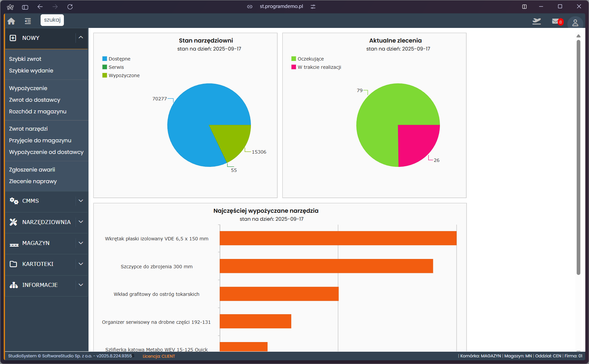589x364 pixels.
Task: Collapse the NOWY section chevron
Action: pos(81,38)
